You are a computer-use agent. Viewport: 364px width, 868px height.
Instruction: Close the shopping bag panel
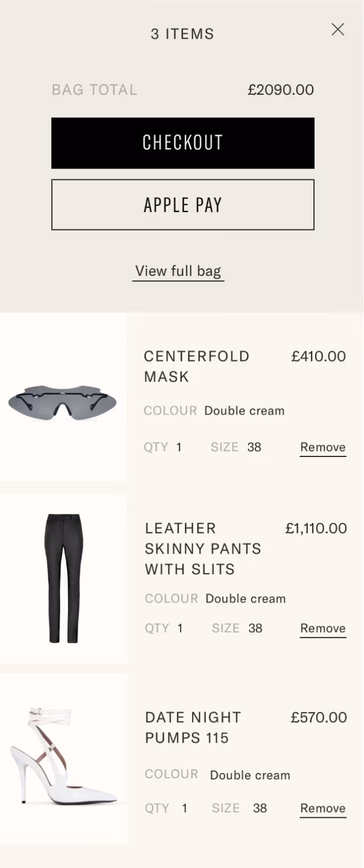[338, 29]
